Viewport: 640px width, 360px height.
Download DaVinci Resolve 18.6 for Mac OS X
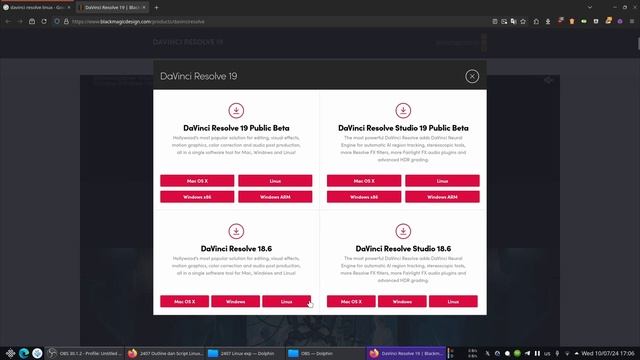(x=184, y=301)
